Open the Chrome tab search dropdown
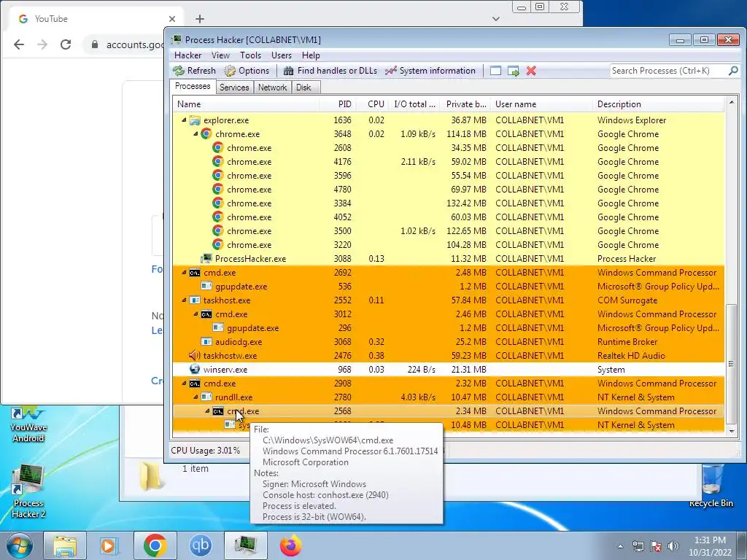 [495, 18]
